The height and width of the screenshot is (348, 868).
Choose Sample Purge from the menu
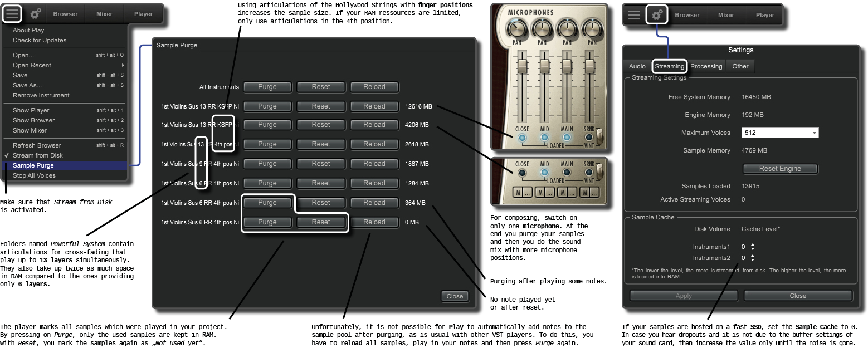click(65, 165)
